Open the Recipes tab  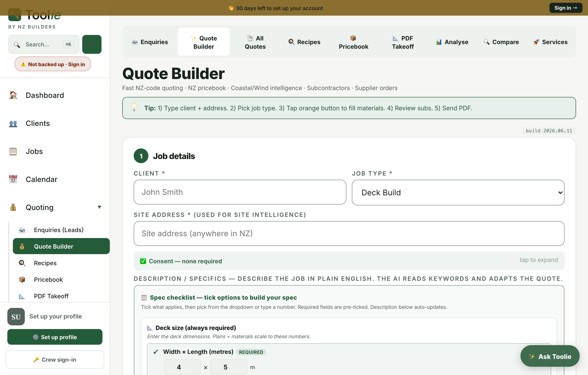point(304,42)
